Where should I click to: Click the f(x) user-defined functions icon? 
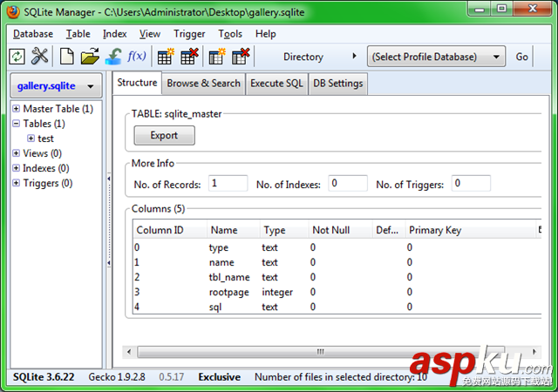(x=137, y=57)
